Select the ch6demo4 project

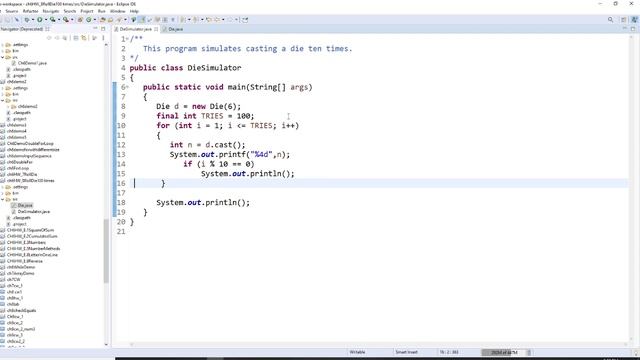point(17,131)
